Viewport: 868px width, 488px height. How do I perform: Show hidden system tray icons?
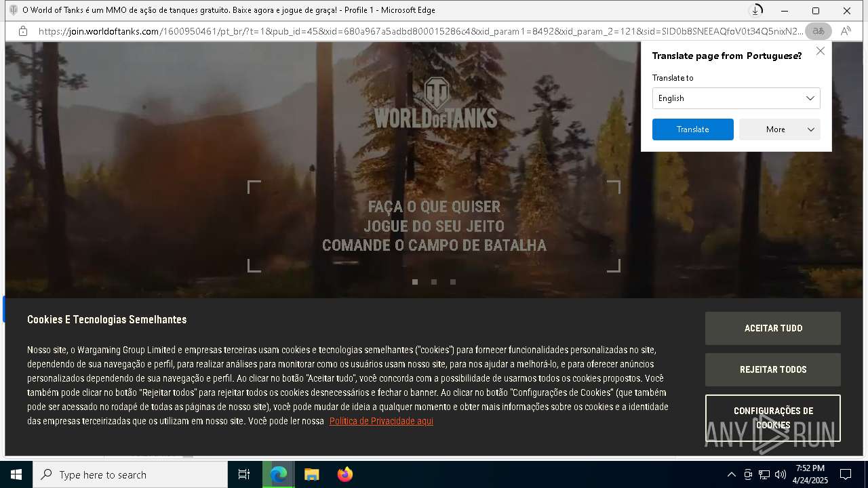click(731, 474)
